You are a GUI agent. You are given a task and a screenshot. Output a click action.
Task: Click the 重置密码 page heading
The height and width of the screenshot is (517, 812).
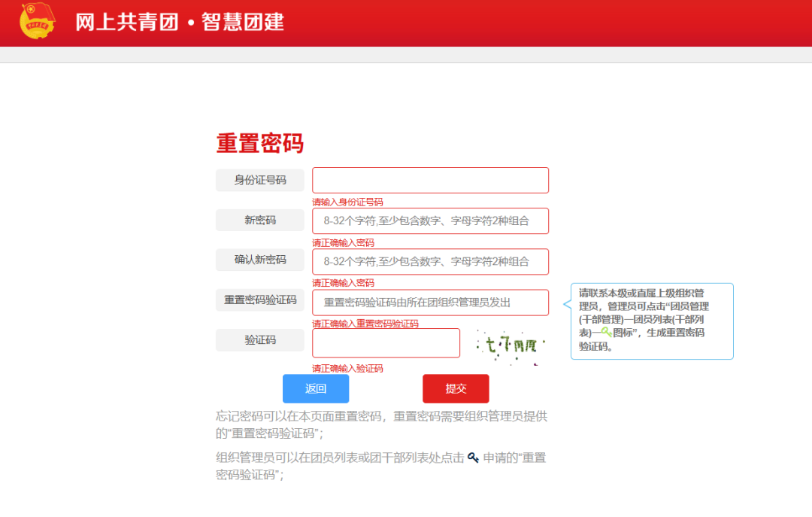[x=260, y=143]
